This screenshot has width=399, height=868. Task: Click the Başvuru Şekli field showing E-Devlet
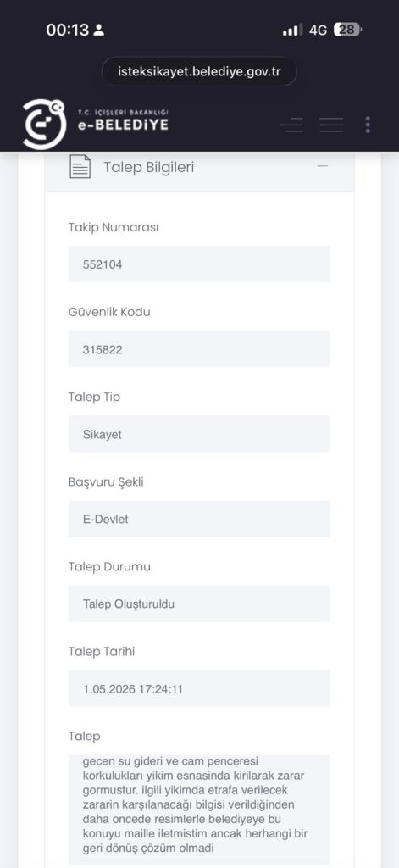[199, 519]
